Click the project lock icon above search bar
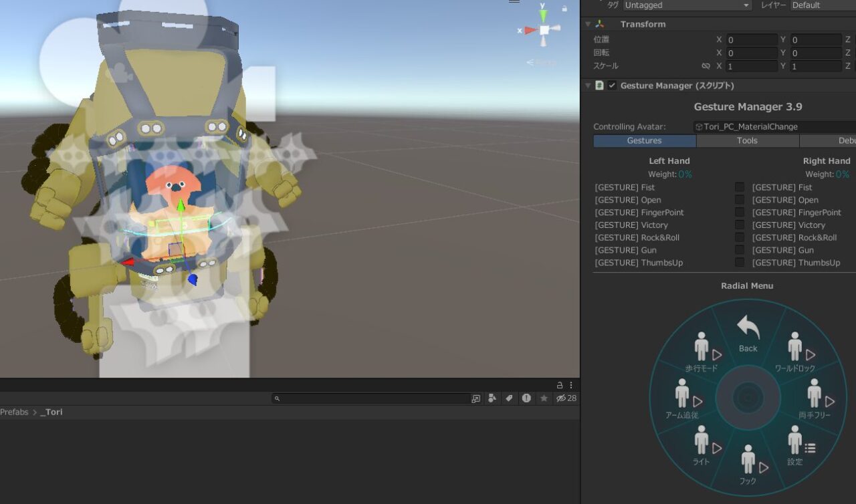 click(x=560, y=386)
